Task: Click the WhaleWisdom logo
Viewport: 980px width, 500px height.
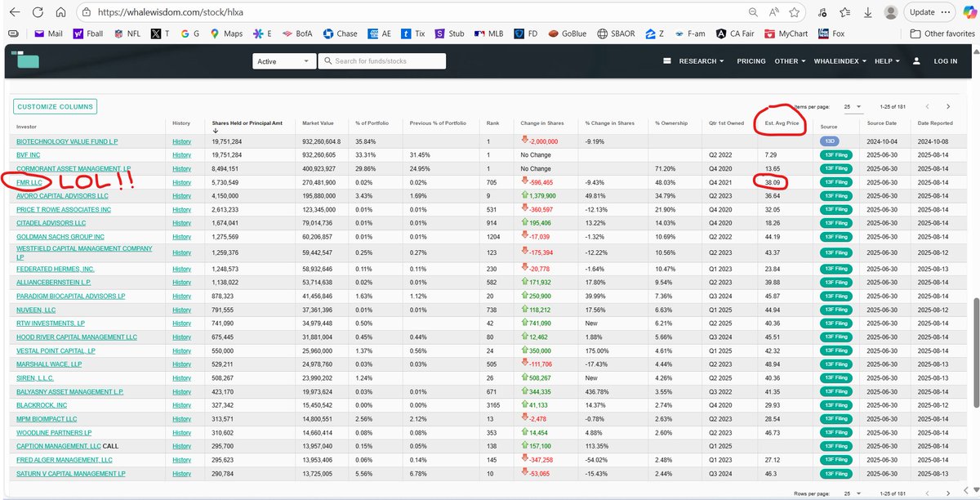Action: [x=27, y=60]
